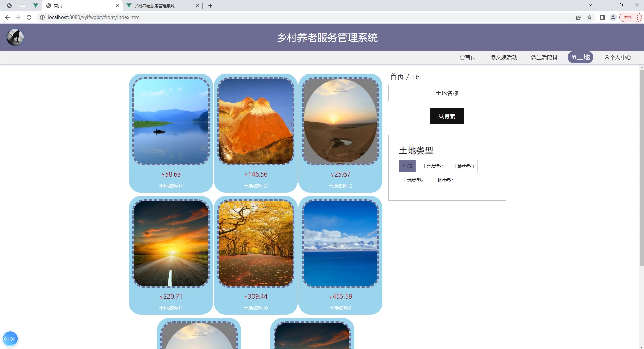Click the price ¥25.67
Screen dimensions: 644x349
tap(341, 174)
